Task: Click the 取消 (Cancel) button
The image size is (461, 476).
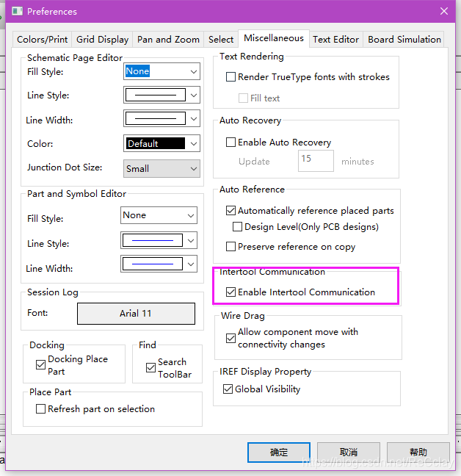Action: click(349, 452)
